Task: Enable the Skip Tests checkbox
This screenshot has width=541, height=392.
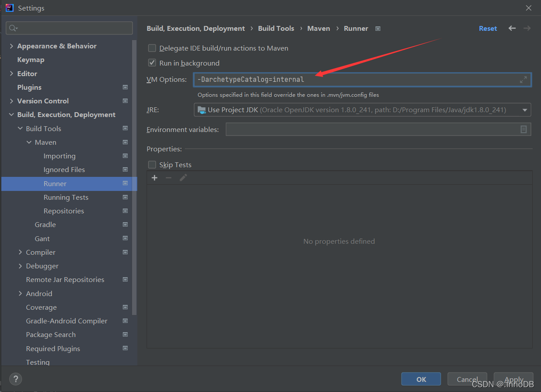Action: (x=152, y=165)
